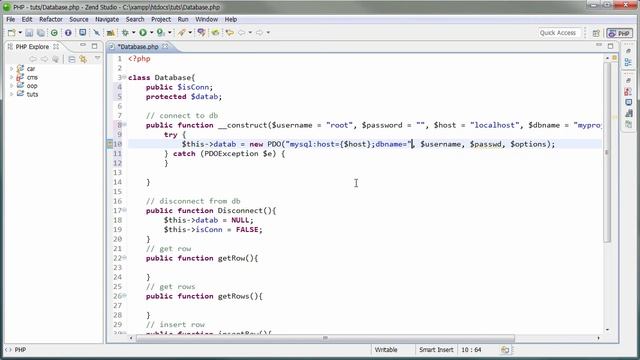Open the Source menu
640x360 pixels.
78,19
